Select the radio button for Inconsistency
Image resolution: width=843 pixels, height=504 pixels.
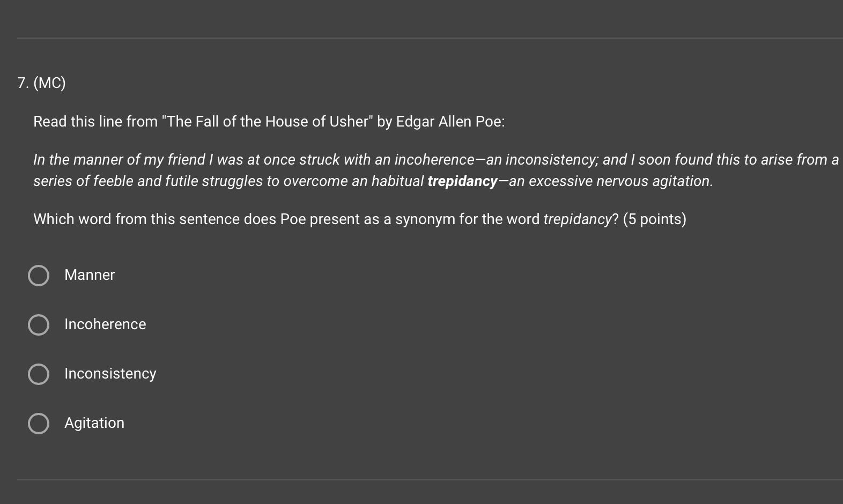[x=38, y=374]
